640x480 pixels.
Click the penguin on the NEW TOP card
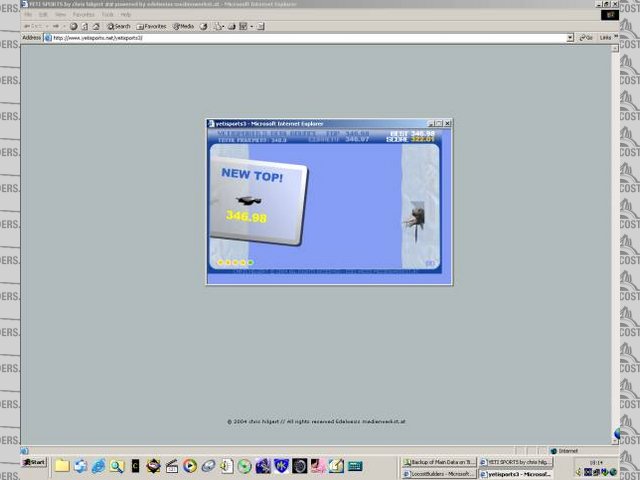click(245, 200)
